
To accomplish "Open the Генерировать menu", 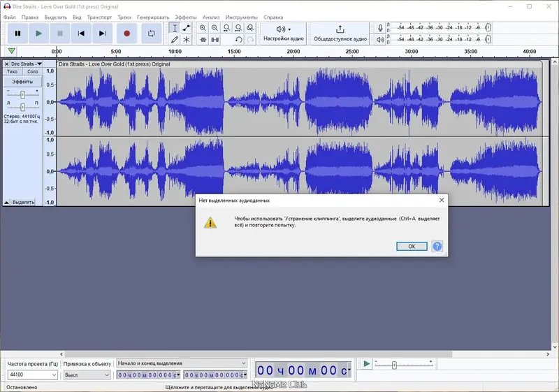I will [x=153, y=17].
